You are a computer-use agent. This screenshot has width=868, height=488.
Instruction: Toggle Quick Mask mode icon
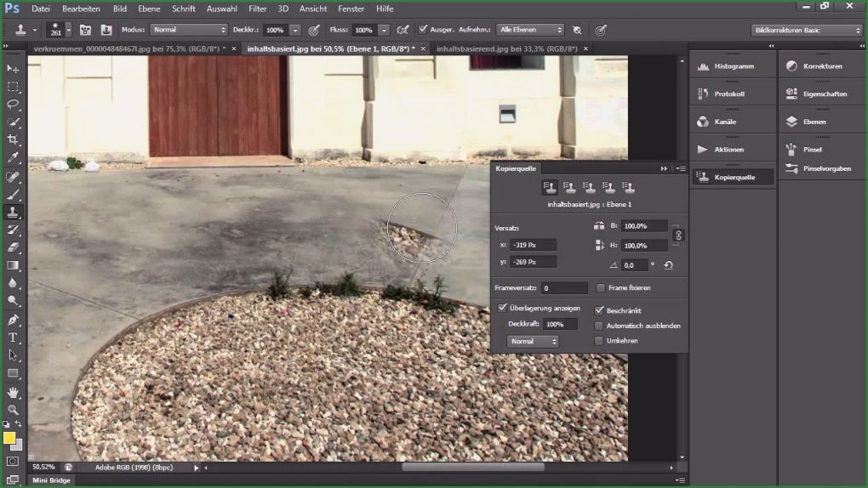coord(13,461)
